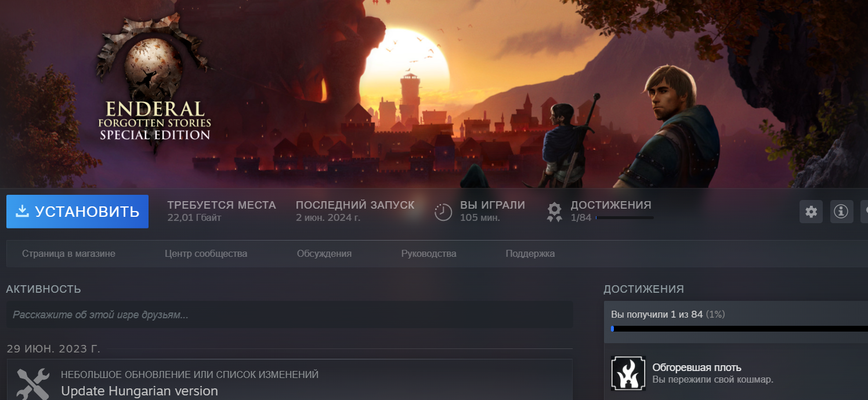Screen dimensions: 868x400
Task: Open game info circle icon
Action: 841,212
